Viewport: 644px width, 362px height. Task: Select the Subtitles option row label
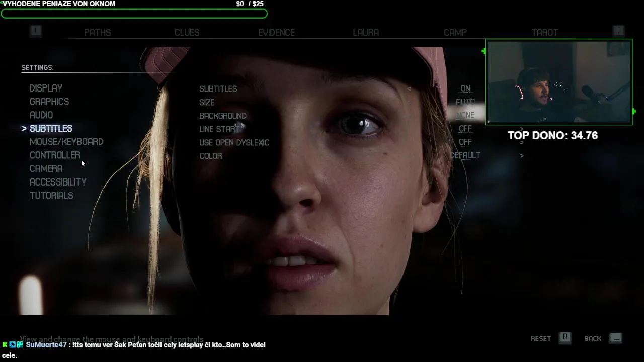tap(218, 88)
